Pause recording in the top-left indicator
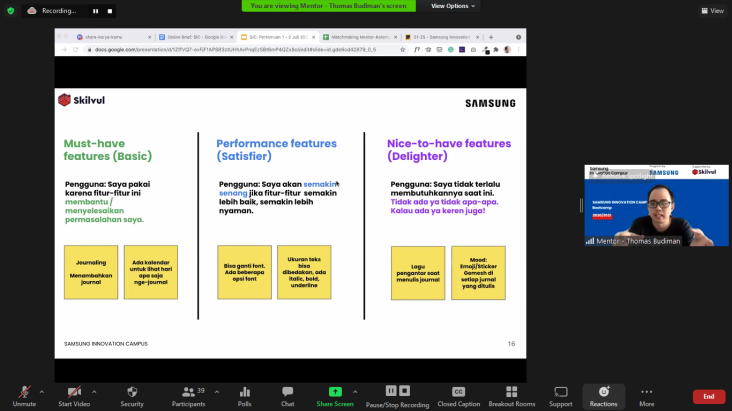Viewport: 732px width, 411px height. point(95,11)
